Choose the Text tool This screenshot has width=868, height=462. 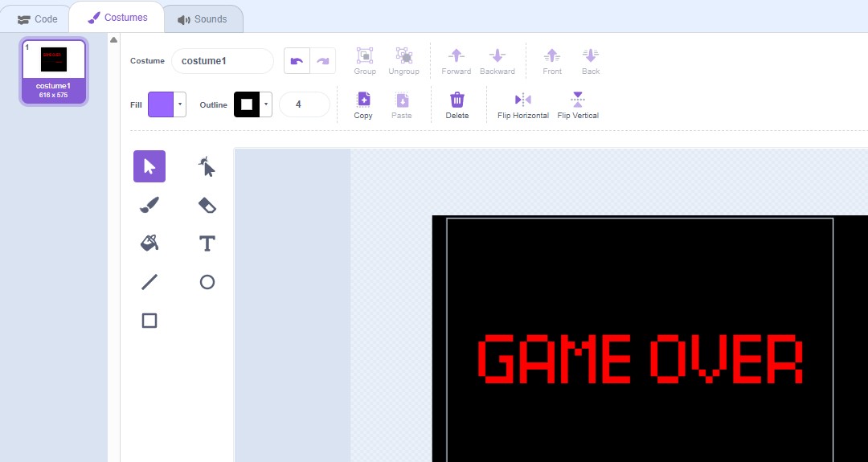pos(207,243)
